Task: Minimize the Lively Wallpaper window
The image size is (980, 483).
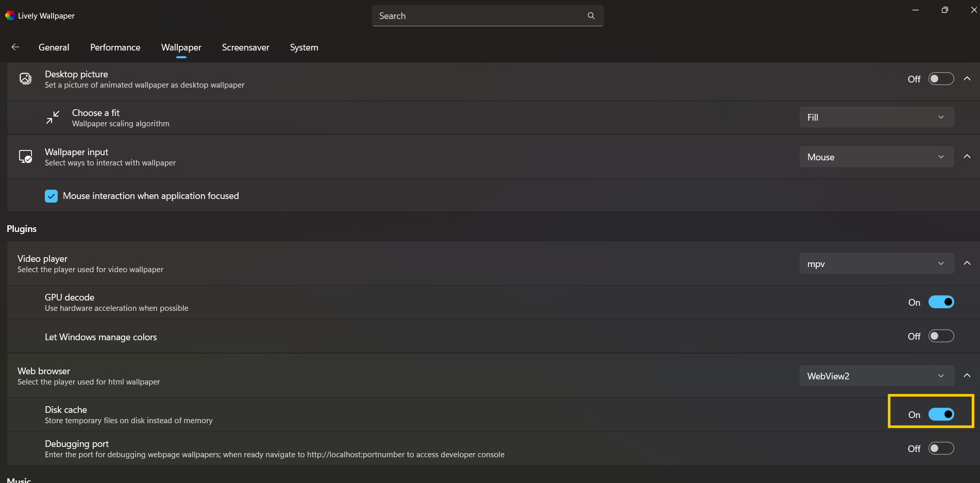Action: [x=916, y=10]
